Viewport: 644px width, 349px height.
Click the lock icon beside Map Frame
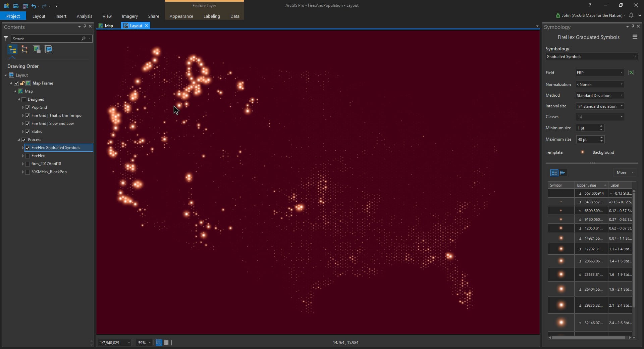(22, 83)
